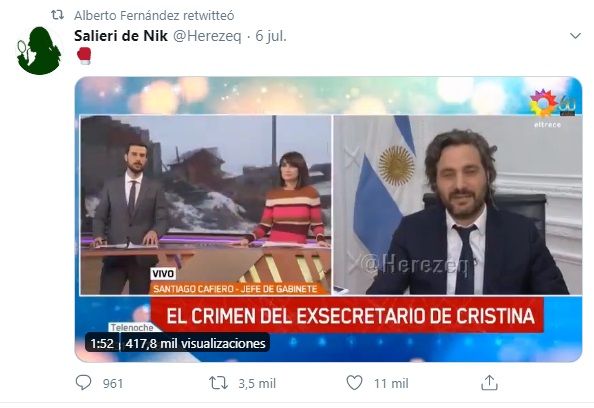Expand the tweet options chevron menu
Screen dimensions: 594x408
pos(575,36)
